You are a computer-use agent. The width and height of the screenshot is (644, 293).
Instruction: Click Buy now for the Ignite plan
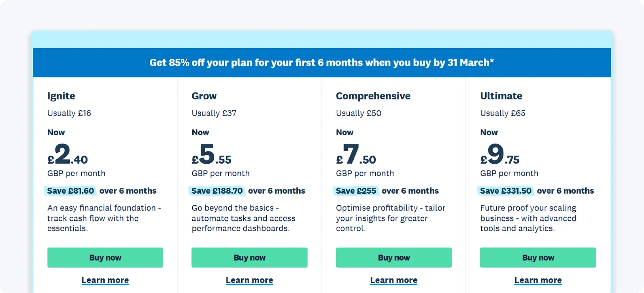[105, 257]
